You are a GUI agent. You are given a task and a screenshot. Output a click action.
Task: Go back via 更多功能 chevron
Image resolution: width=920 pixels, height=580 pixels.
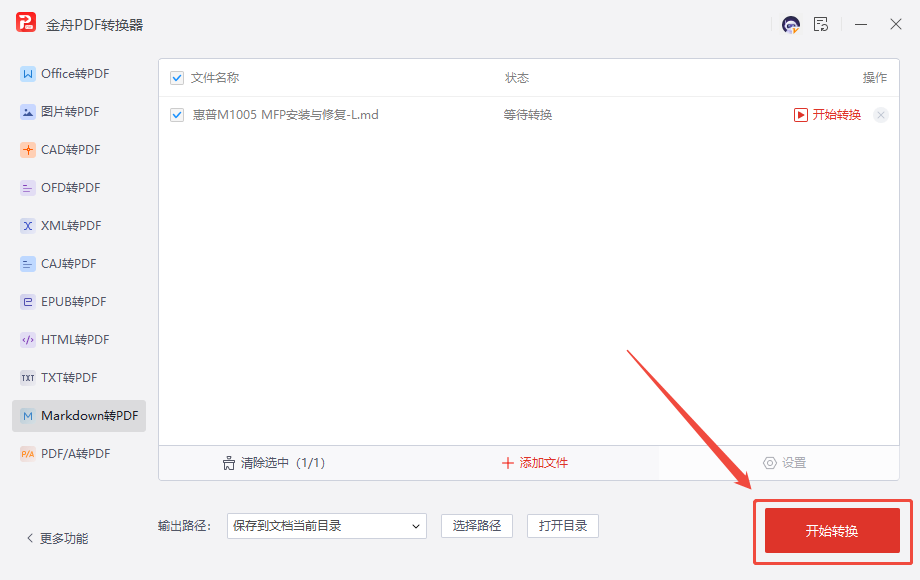(x=30, y=538)
